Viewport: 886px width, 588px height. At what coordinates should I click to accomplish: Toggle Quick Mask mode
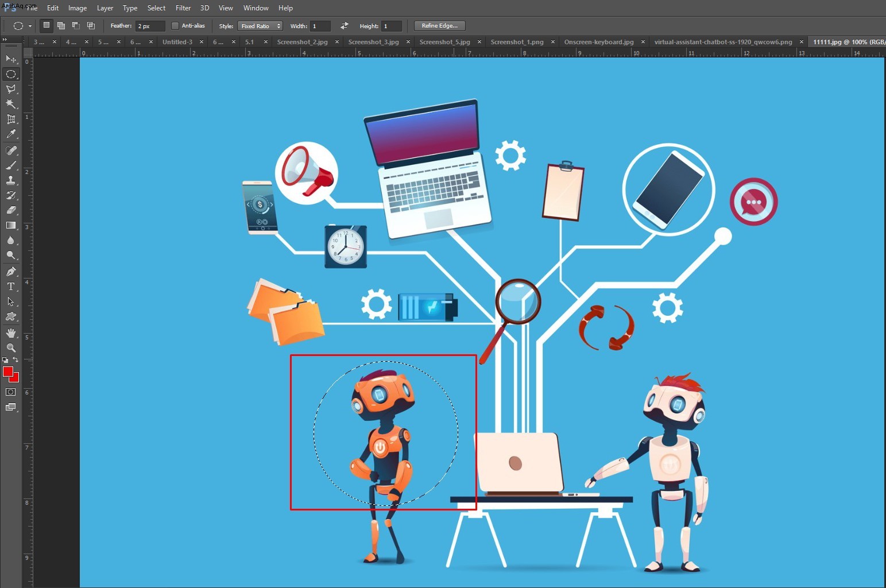point(11,392)
